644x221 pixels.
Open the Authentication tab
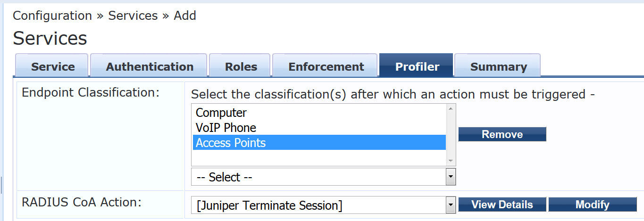click(150, 66)
